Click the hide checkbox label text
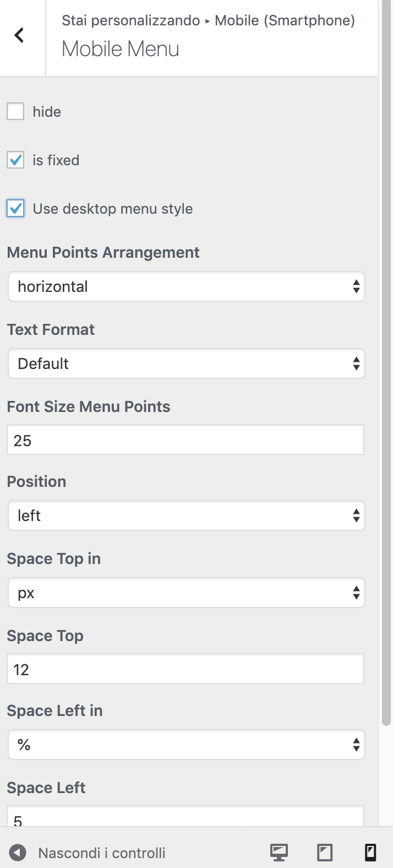 click(47, 112)
